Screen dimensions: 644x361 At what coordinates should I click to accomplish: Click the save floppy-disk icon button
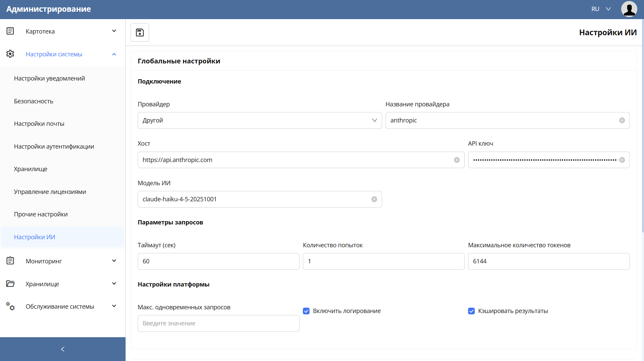140,33
